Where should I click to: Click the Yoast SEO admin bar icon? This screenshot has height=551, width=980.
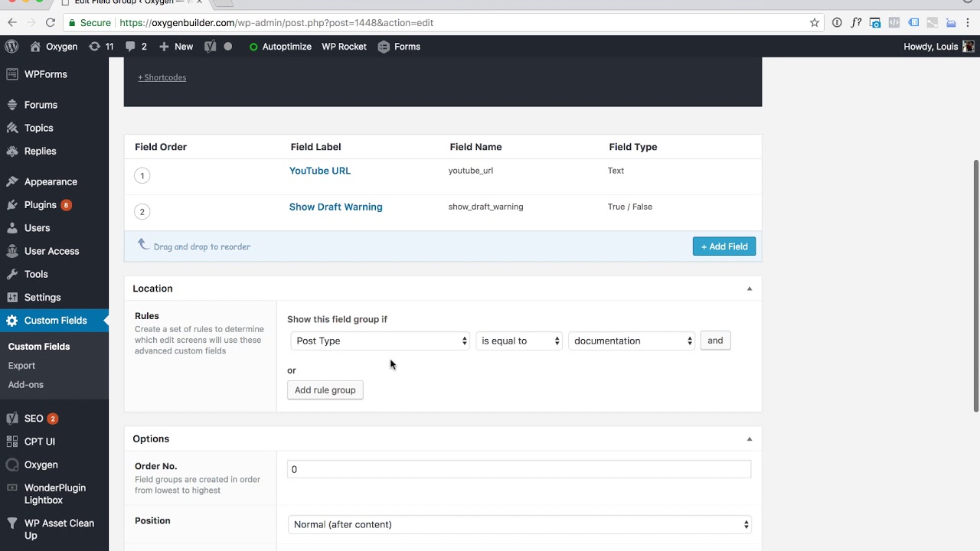click(210, 47)
